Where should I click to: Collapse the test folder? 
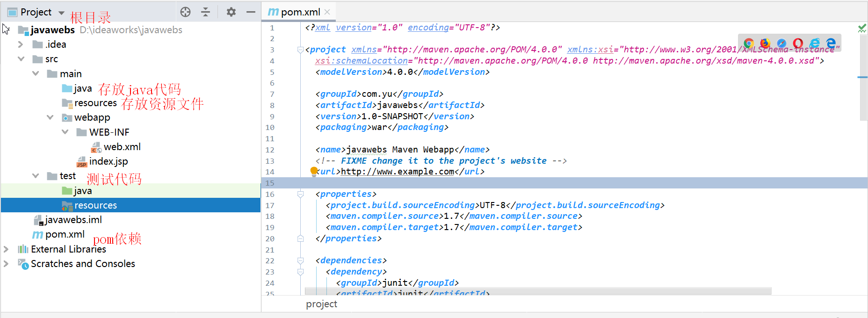(36, 176)
